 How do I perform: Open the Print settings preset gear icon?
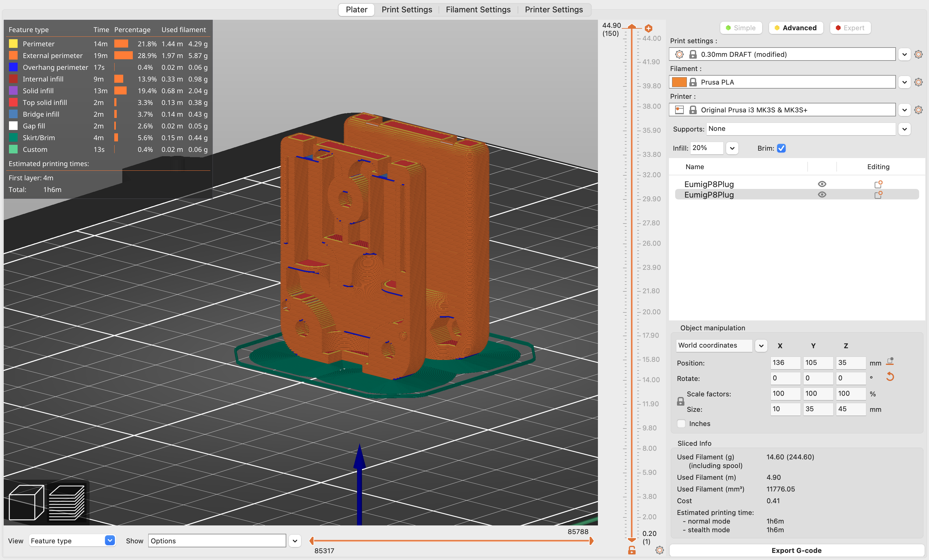point(918,54)
